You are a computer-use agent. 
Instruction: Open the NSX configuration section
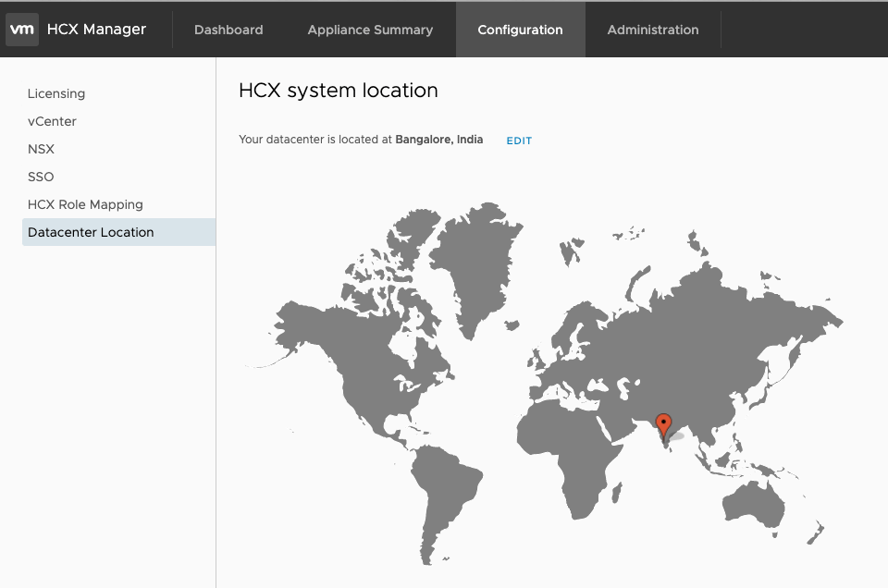point(41,149)
